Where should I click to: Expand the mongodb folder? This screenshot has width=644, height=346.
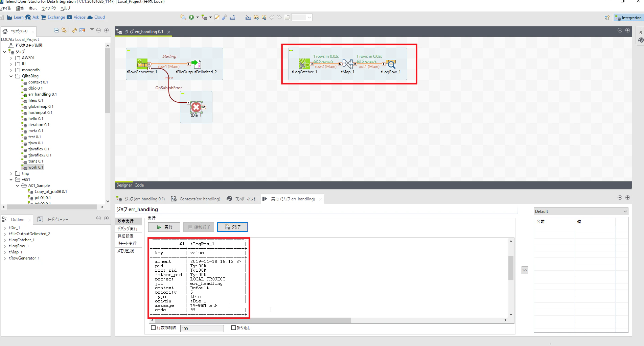coord(11,70)
